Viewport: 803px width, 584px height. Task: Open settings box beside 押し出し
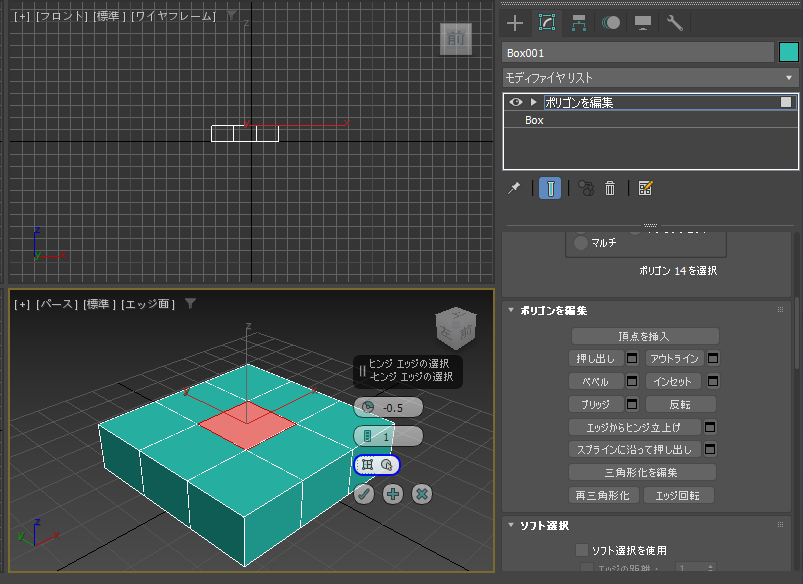pyautogui.click(x=632, y=359)
